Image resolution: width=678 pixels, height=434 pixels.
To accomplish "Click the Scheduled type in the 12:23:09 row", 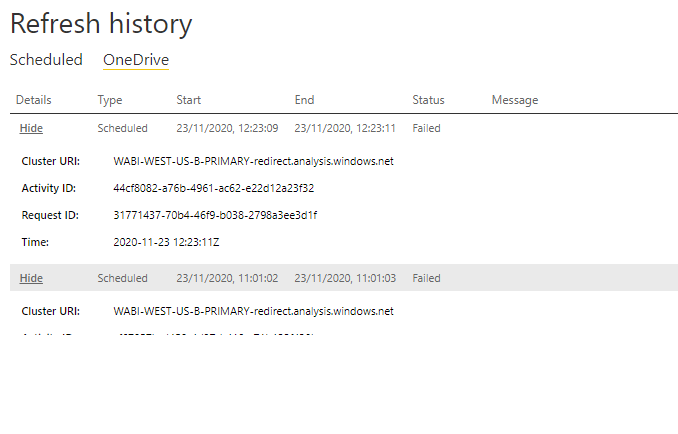I will point(122,128).
